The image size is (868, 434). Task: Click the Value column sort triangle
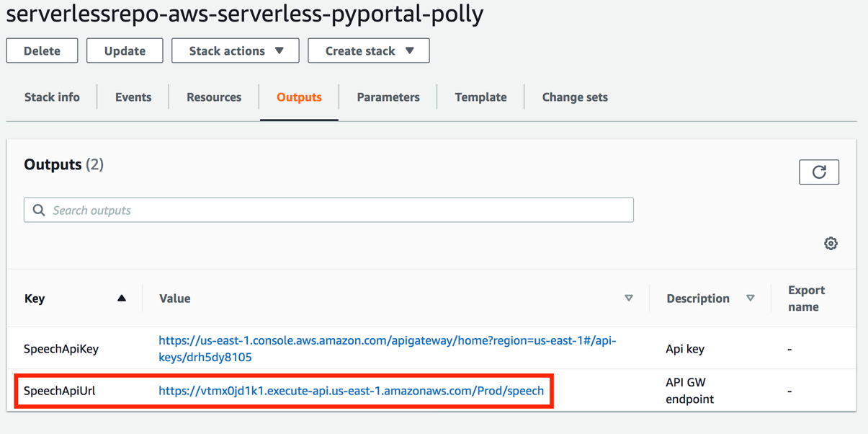[629, 298]
